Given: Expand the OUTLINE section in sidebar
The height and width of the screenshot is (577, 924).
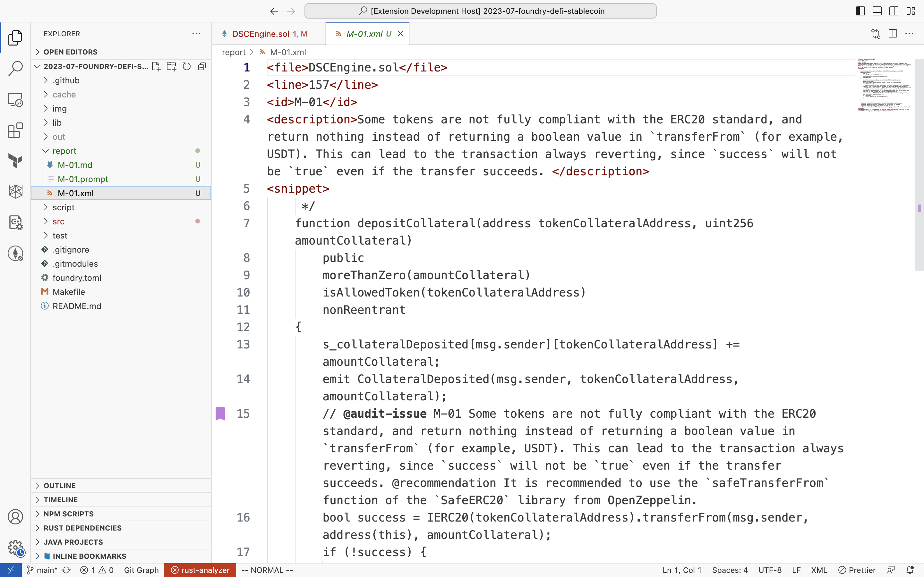Looking at the screenshot, I should (x=38, y=485).
